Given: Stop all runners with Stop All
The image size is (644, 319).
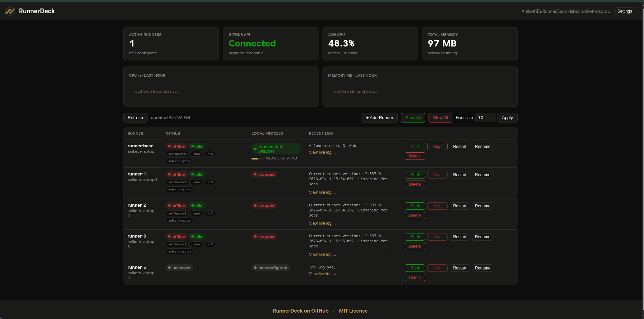Looking at the screenshot, I should 440,117.
